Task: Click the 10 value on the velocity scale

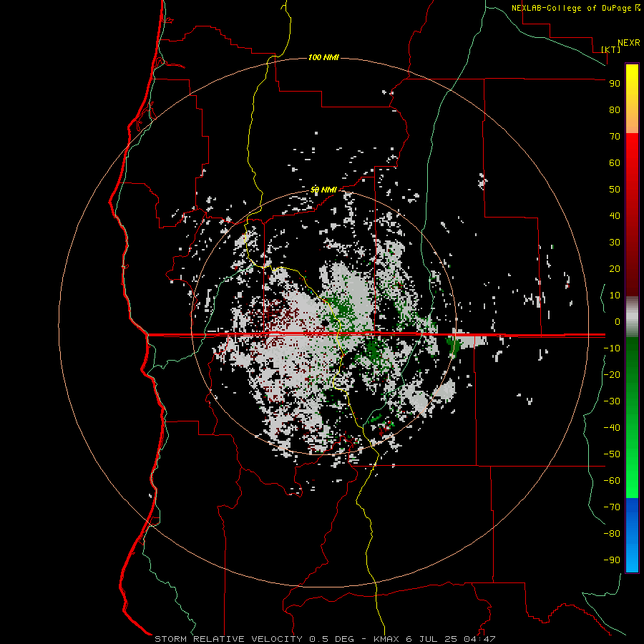Action: coord(615,296)
